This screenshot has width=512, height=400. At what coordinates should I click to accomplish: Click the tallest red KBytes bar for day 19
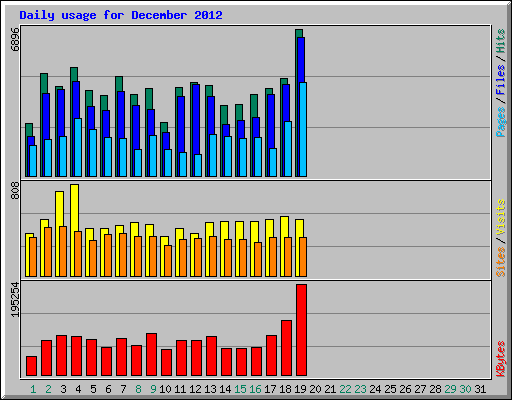tap(301, 330)
